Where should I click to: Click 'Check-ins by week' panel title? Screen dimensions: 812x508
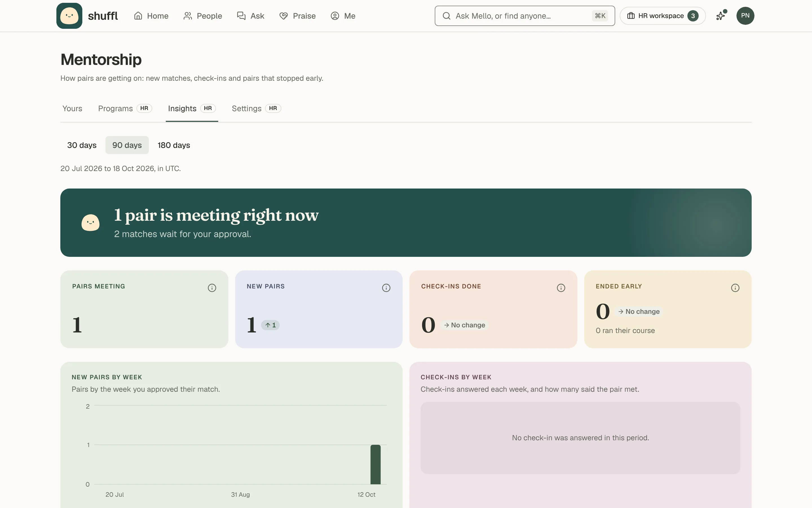456,377
